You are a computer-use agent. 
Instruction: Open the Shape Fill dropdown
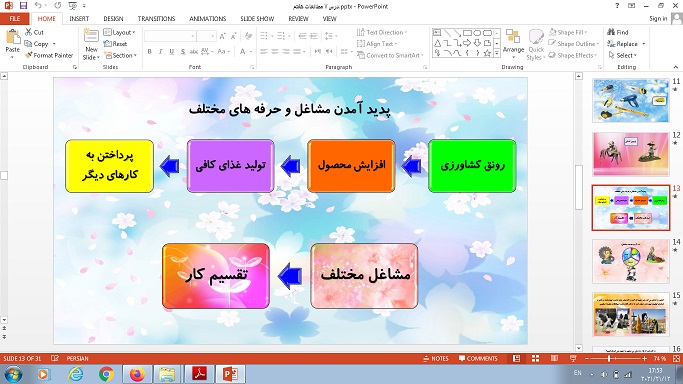coord(568,32)
